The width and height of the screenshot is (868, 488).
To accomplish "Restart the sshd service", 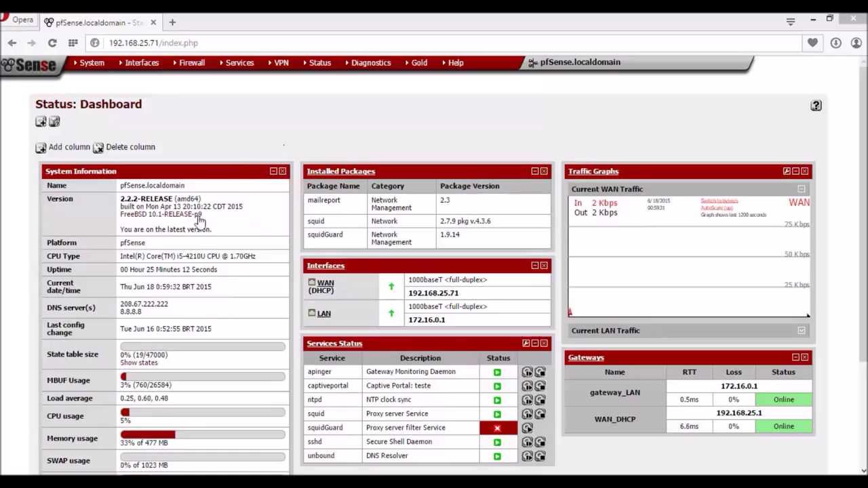I will 527,442.
